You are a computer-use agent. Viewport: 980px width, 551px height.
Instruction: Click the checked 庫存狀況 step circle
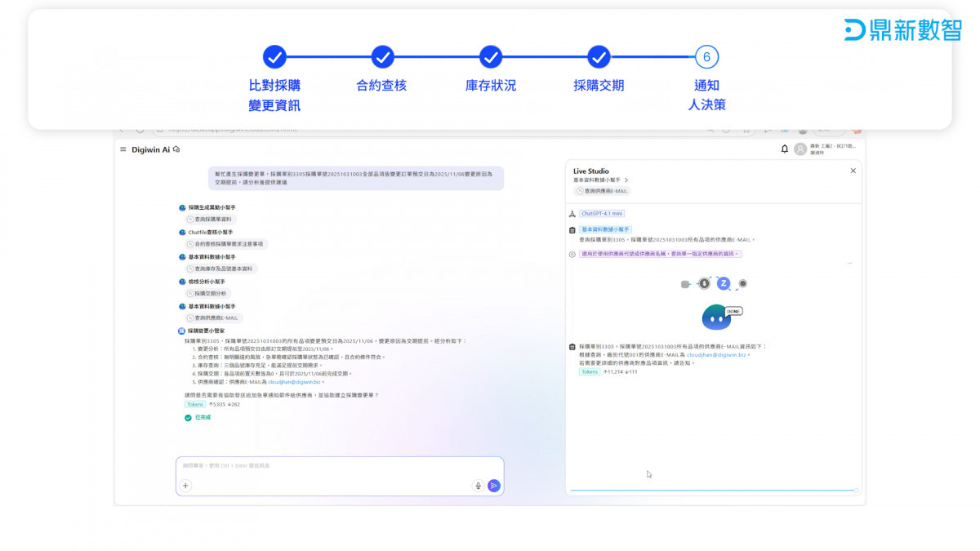coord(490,57)
